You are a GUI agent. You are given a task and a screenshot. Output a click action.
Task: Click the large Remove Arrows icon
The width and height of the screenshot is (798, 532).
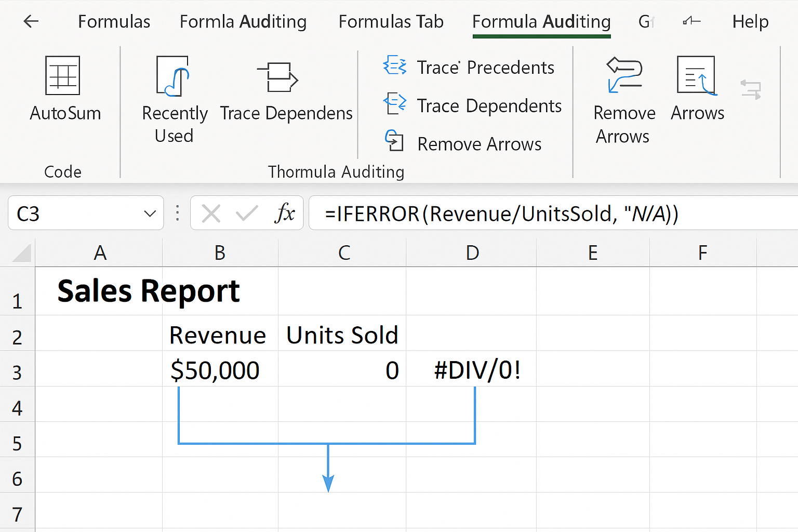click(624, 75)
